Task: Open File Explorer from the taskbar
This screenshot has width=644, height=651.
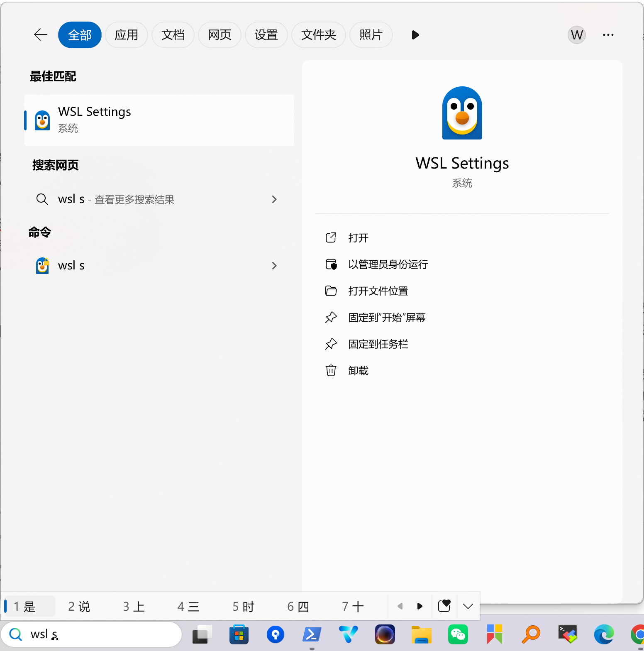Action: pyautogui.click(x=422, y=634)
